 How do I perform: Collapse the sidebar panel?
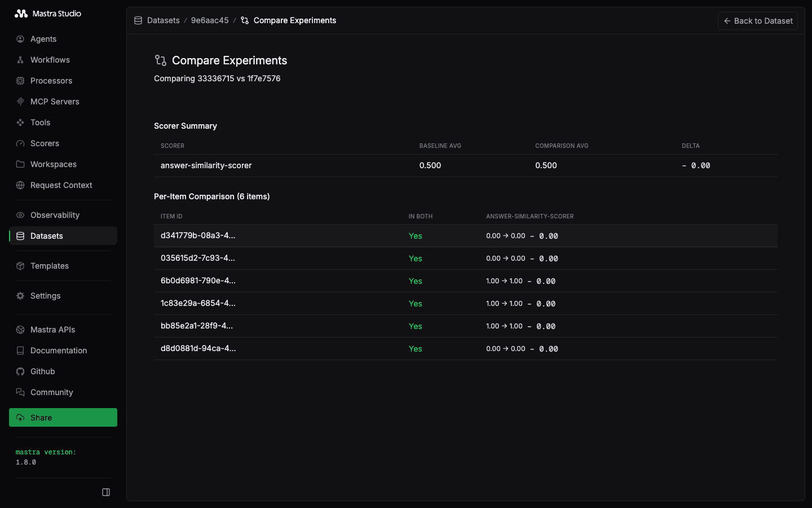[x=106, y=492]
